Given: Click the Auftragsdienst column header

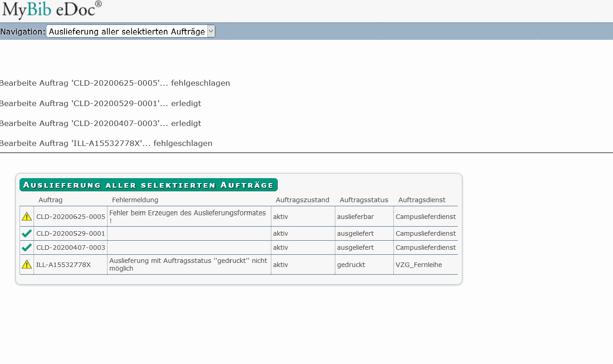Looking at the screenshot, I should [x=422, y=200].
